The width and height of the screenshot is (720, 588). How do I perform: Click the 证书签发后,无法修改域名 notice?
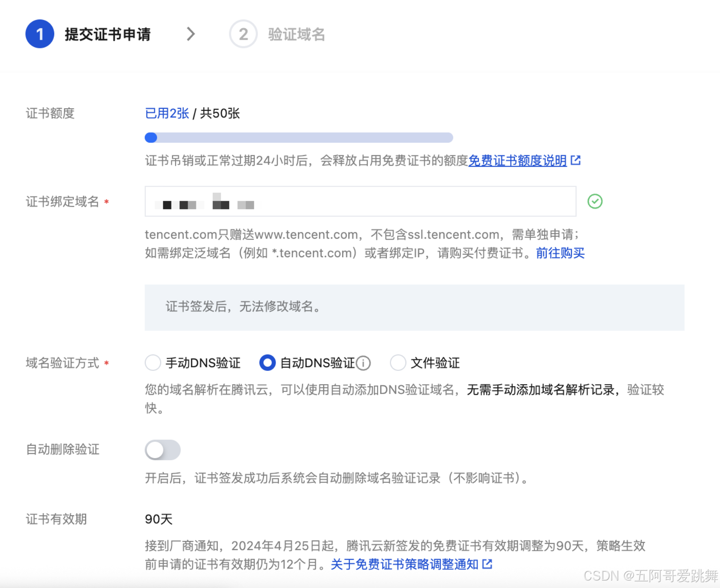(414, 307)
